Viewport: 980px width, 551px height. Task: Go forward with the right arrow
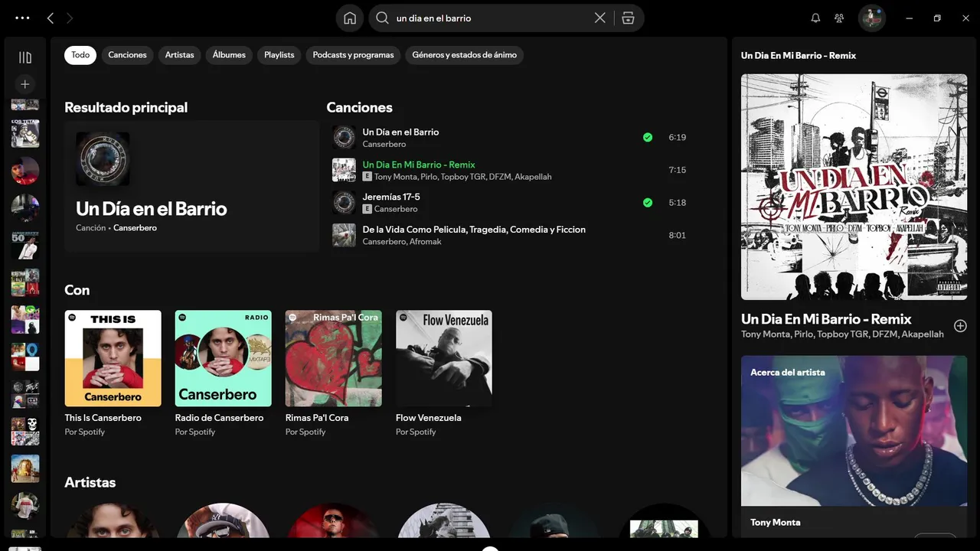(x=70, y=18)
